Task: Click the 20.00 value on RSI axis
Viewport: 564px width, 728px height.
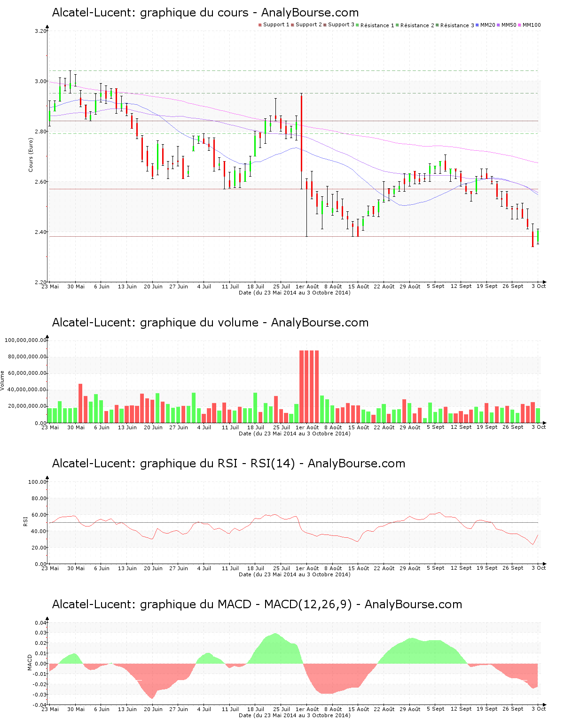Action: coord(39,548)
